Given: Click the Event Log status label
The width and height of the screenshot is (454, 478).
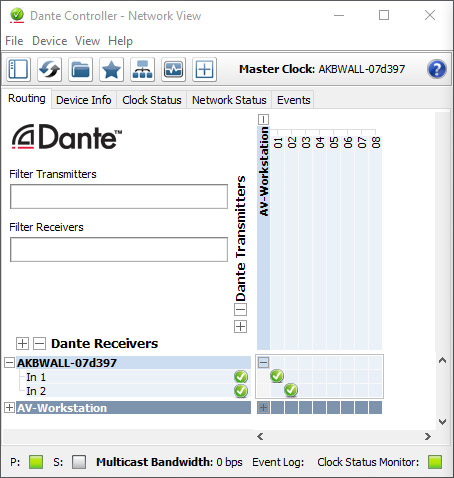Looking at the screenshot, I should coord(278,462).
